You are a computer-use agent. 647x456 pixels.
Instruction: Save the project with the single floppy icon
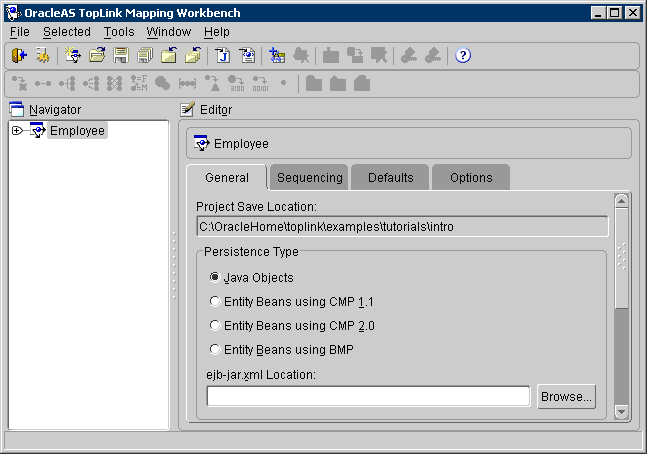tap(121, 55)
